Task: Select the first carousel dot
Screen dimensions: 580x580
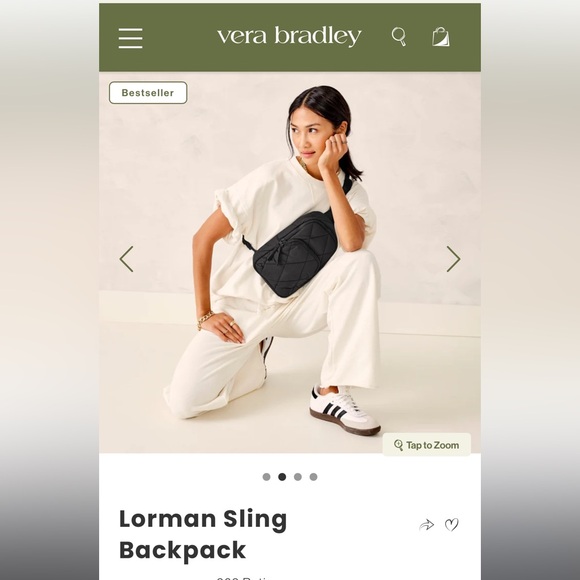Action: coord(266,477)
